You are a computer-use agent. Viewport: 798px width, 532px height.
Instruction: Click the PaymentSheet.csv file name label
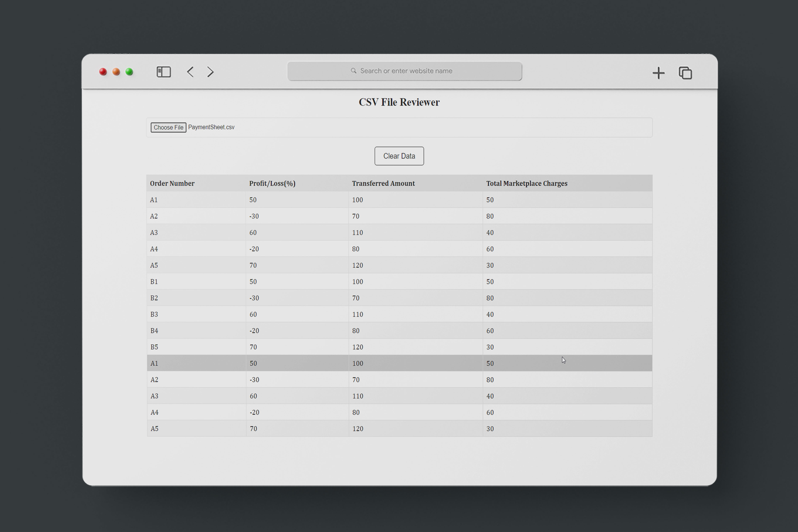(211, 127)
